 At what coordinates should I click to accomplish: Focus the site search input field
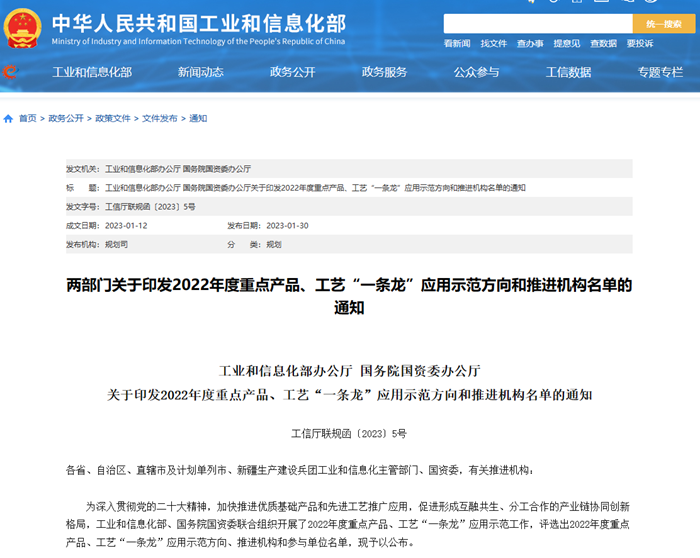pyautogui.click(x=538, y=24)
